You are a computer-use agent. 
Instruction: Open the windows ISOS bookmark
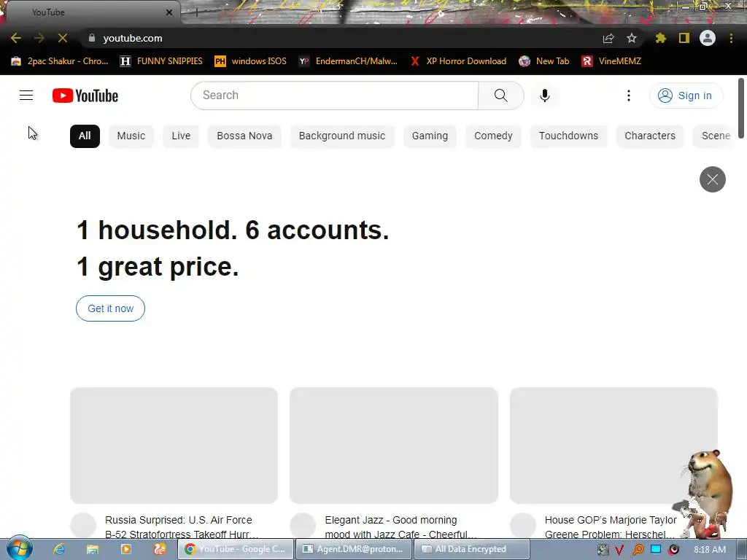251,61
